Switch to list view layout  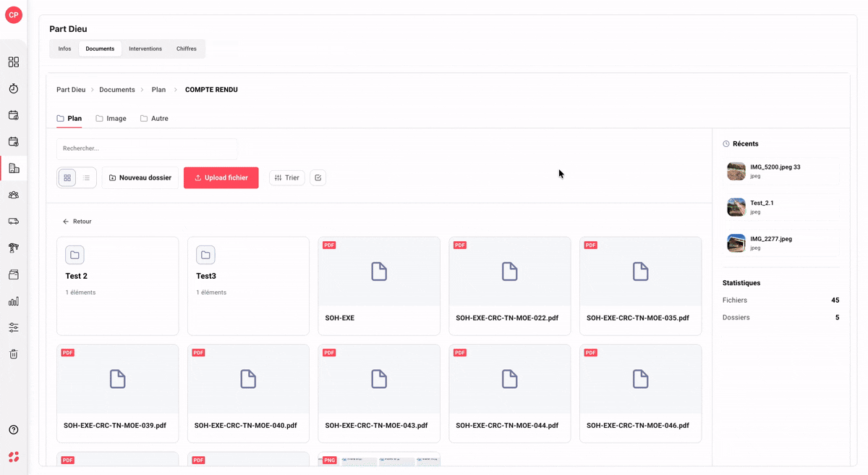click(x=86, y=177)
